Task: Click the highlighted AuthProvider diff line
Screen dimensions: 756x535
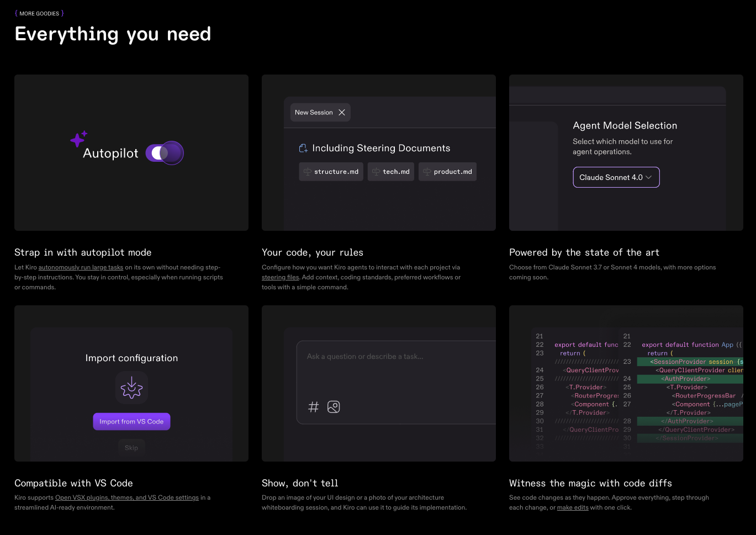Action: tap(690, 379)
